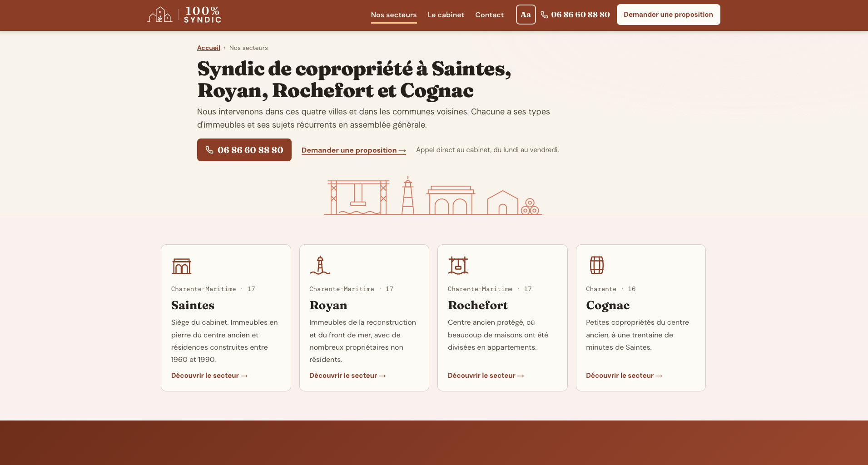Click the lighthouse in skyline illustration
The width and height of the screenshot is (868, 465).
point(408,195)
